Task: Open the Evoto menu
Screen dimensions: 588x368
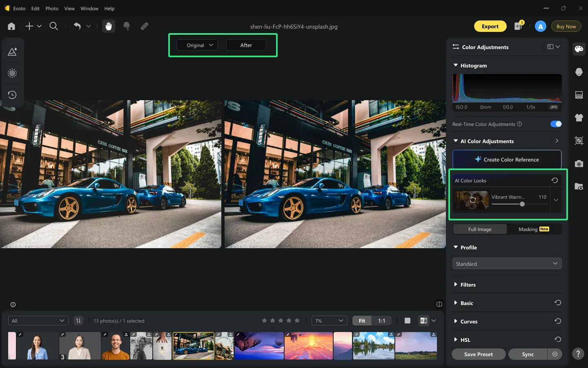Action: tap(19, 8)
